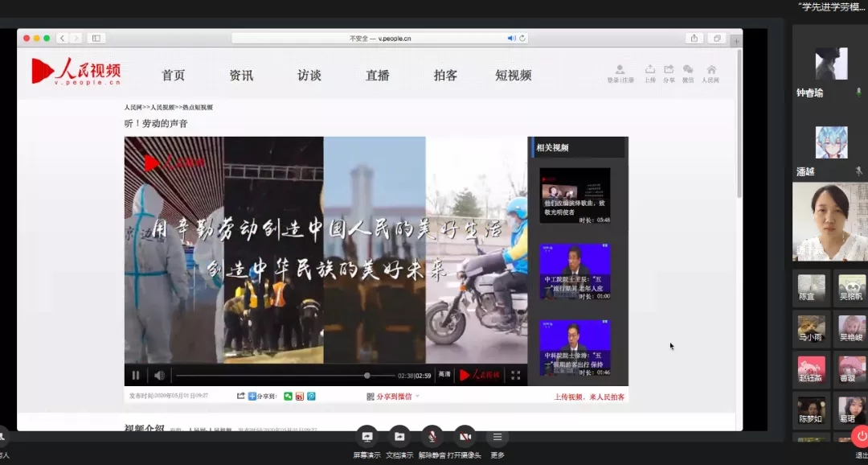Click the video progress slider handle

pyautogui.click(x=367, y=376)
